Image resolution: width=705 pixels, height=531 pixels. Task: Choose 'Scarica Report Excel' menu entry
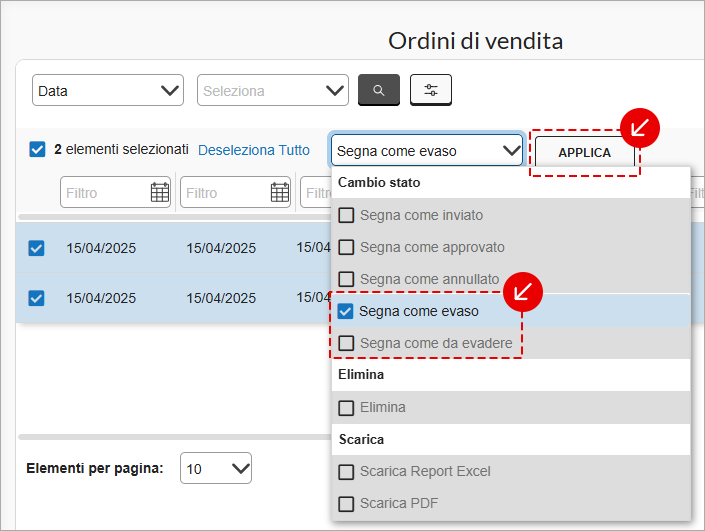(x=511, y=471)
